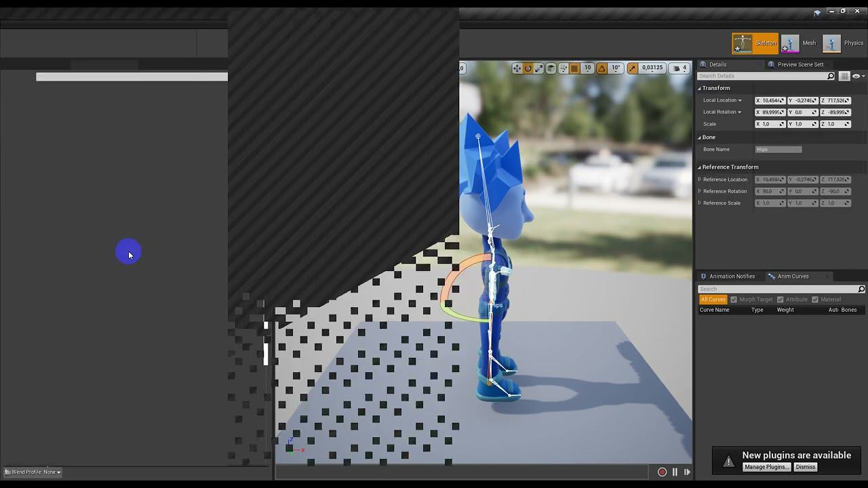Toggle rotation snapping icon
Image resolution: width=868 pixels, height=488 pixels.
point(601,68)
